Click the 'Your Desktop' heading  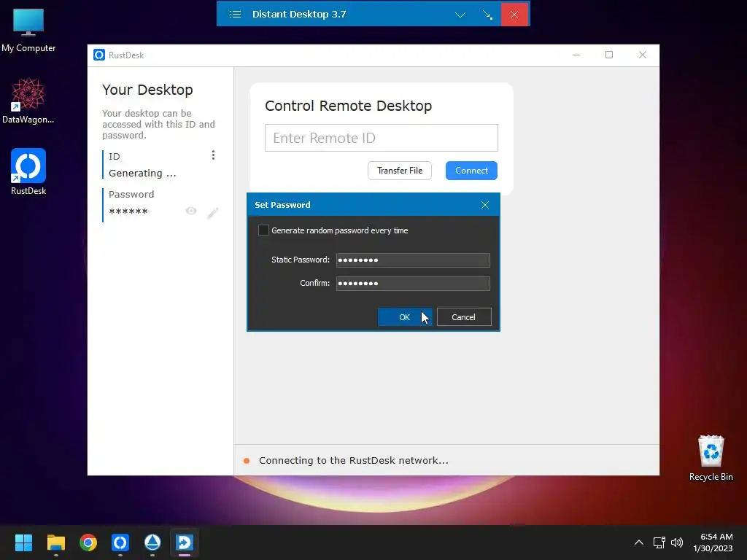[x=147, y=90]
